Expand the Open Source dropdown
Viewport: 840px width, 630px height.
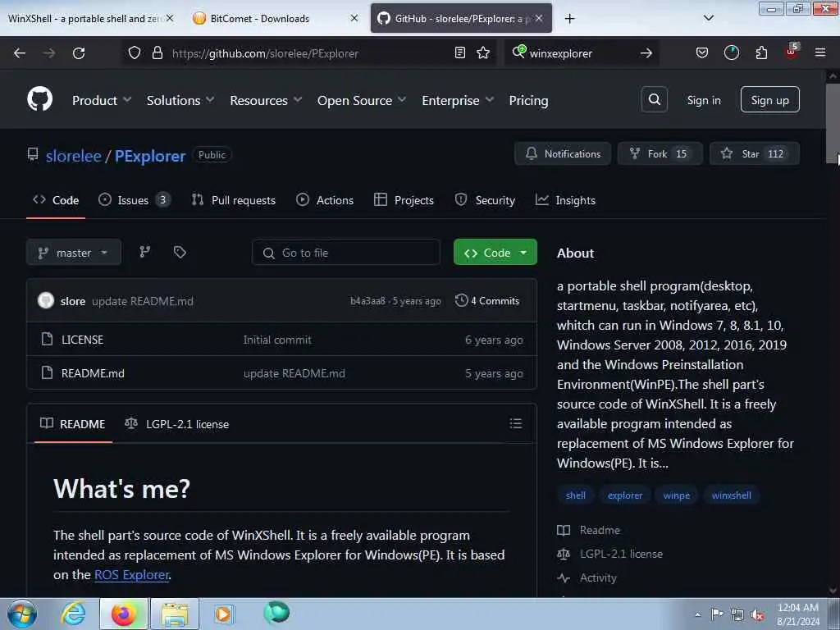362,100
